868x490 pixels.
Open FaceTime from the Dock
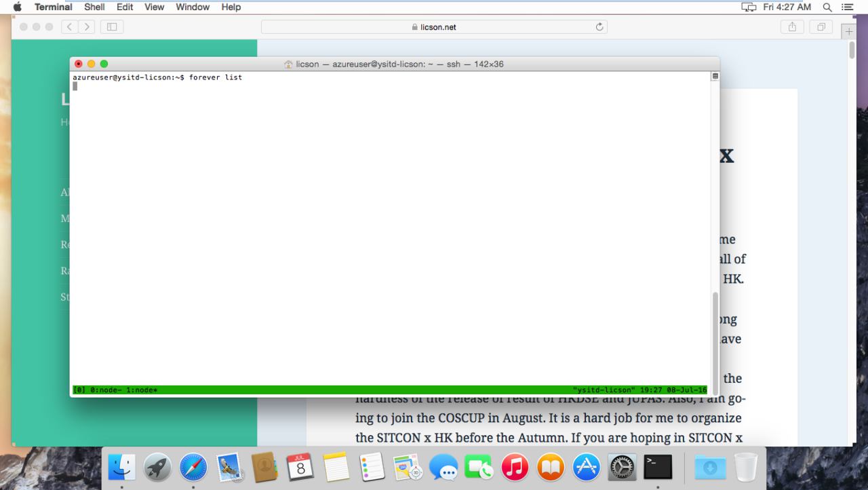(478, 467)
